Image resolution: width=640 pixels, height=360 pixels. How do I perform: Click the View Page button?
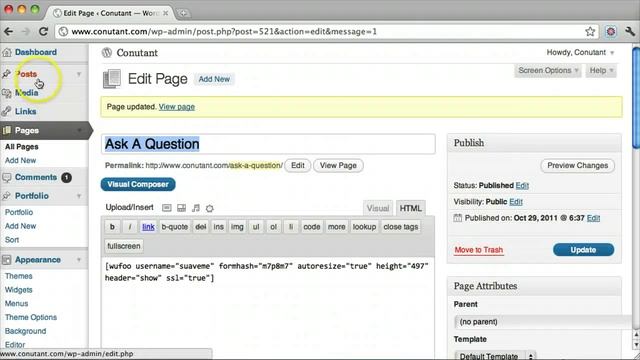pos(338,165)
